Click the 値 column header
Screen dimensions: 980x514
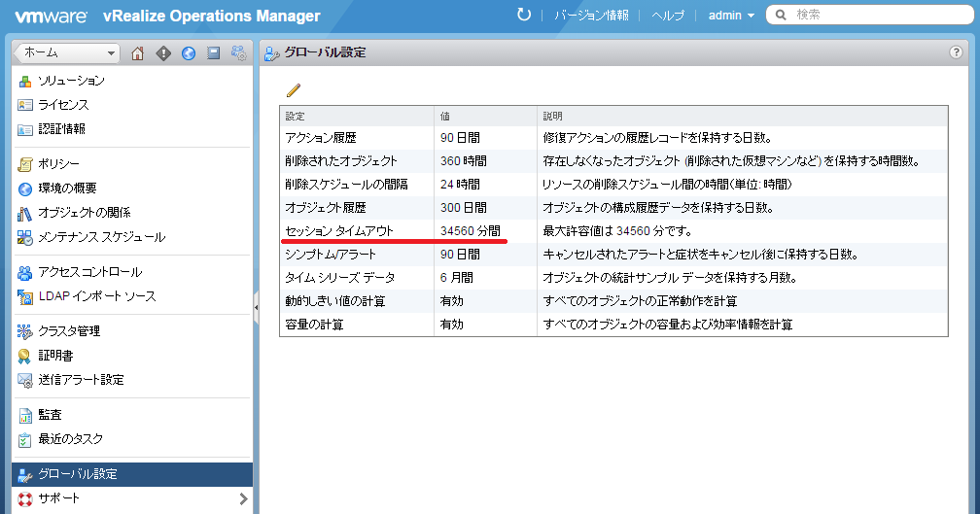coord(486,117)
